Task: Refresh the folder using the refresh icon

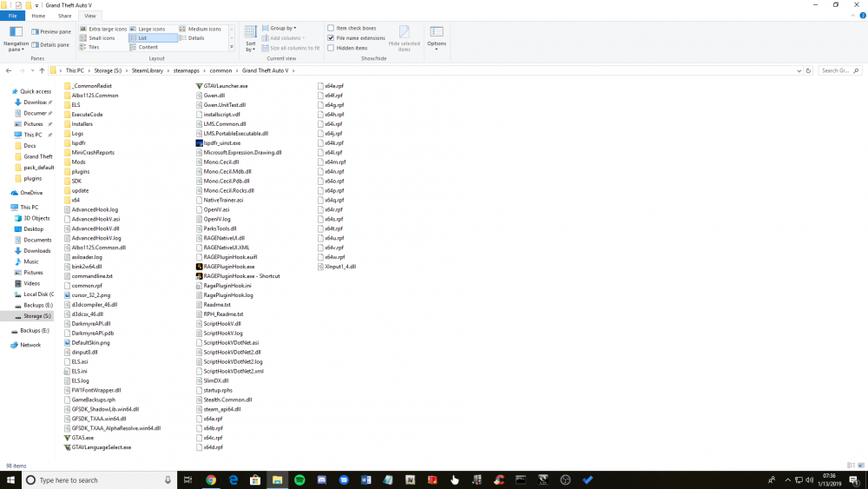Action: coord(808,71)
